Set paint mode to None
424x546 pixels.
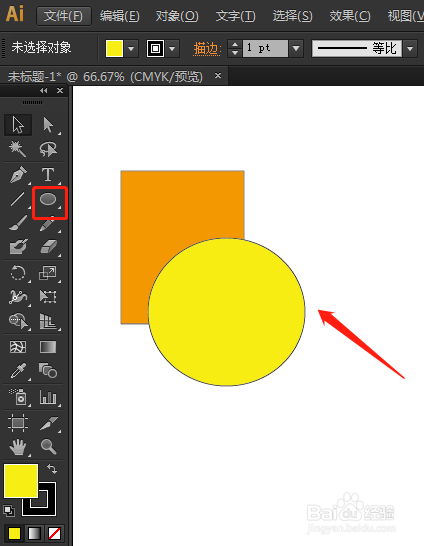(54, 533)
